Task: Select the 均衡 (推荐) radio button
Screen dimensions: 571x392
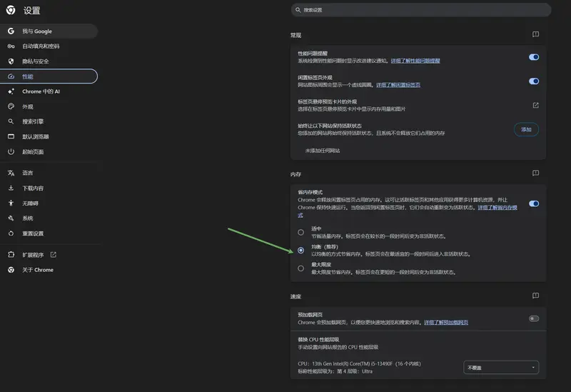Action: click(300, 251)
